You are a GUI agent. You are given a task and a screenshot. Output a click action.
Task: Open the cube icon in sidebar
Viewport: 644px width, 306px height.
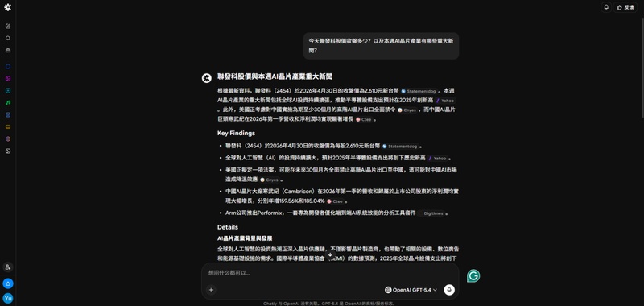pos(8,151)
